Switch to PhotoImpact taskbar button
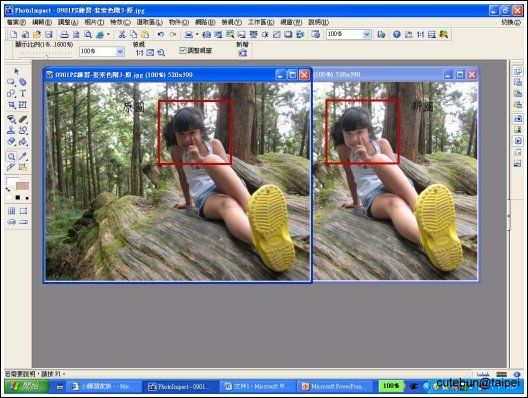The width and height of the screenshot is (528, 398). 180,387
